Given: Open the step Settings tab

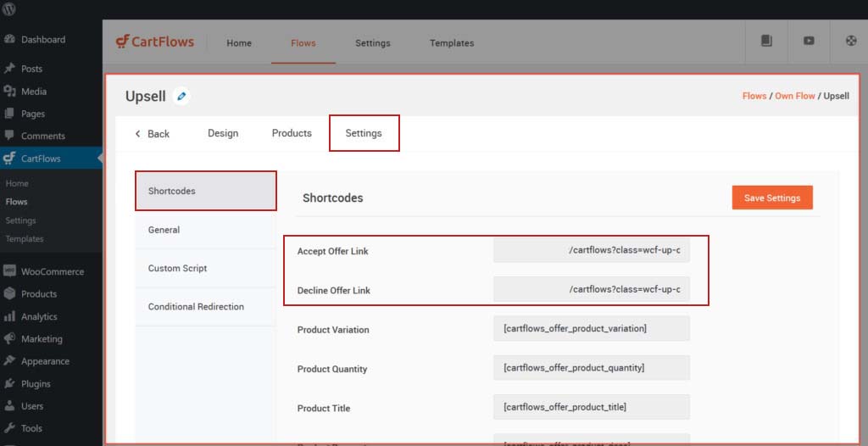Looking at the screenshot, I should [364, 133].
